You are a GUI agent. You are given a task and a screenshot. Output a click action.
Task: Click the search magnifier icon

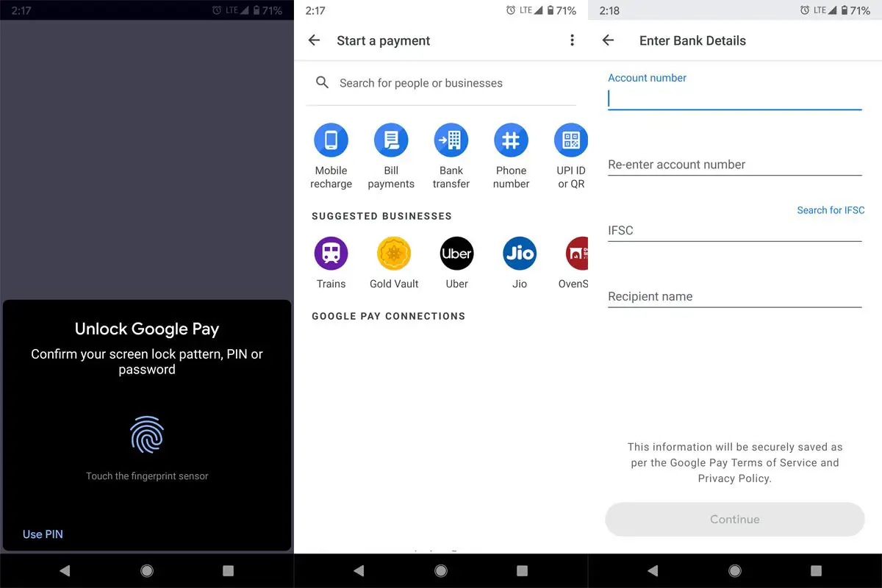322,82
